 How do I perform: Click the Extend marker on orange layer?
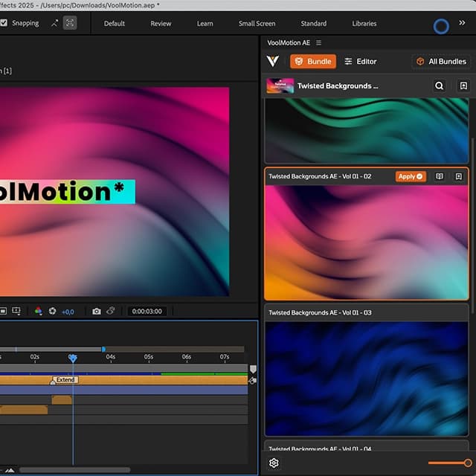pyautogui.click(x=65, y=380)
